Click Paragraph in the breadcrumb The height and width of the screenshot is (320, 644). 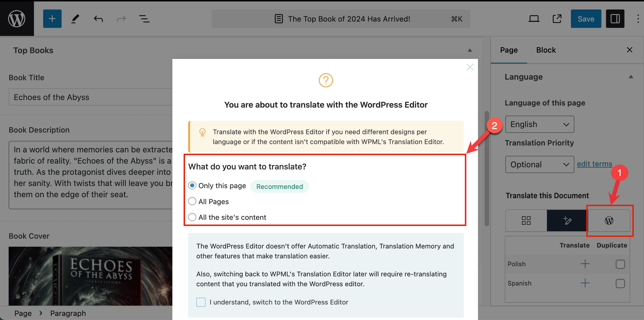coord(68,313)
